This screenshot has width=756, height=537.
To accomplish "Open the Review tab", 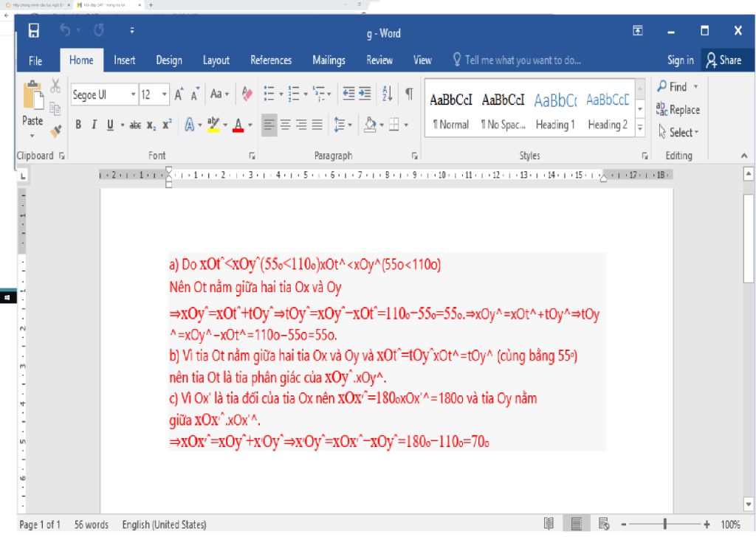I will point(379,60).
